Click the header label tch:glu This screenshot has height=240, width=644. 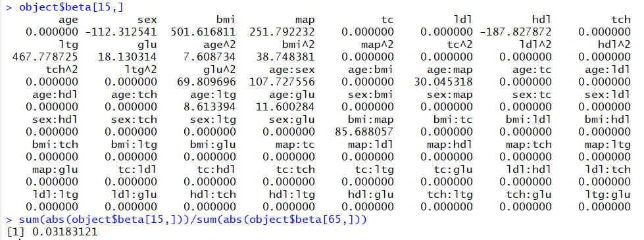point(529,195)
